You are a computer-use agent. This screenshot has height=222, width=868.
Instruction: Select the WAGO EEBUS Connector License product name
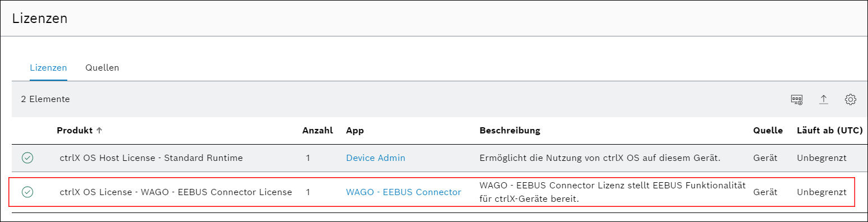(x=176, y=192)
